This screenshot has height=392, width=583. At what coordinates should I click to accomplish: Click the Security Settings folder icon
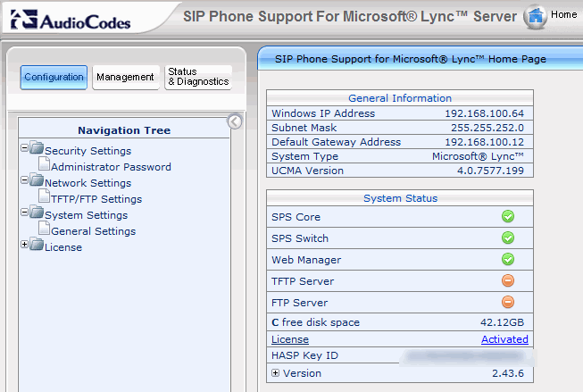pos(37,147)
